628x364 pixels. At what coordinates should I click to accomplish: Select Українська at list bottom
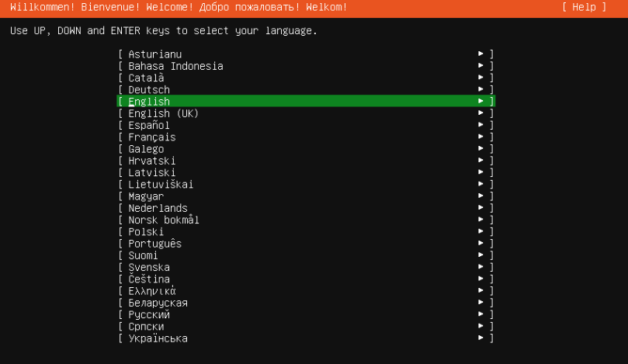306,338
